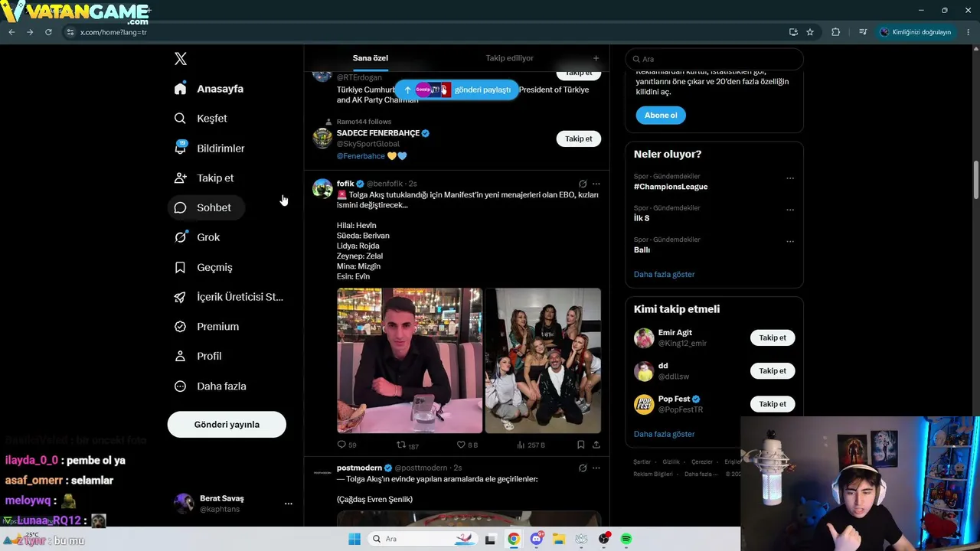
Task: Click Kimliğinizi doğrulayın profile button
Action: point(916,32)
